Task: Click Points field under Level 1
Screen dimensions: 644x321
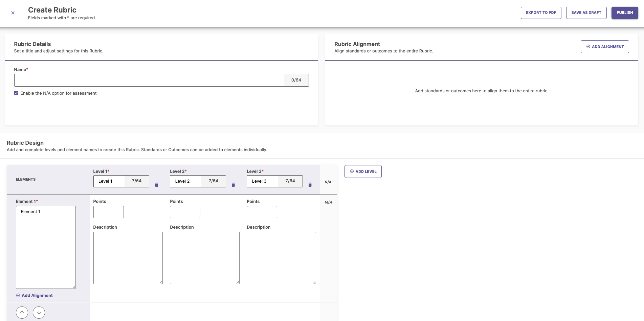Action: tap(109, 212)
